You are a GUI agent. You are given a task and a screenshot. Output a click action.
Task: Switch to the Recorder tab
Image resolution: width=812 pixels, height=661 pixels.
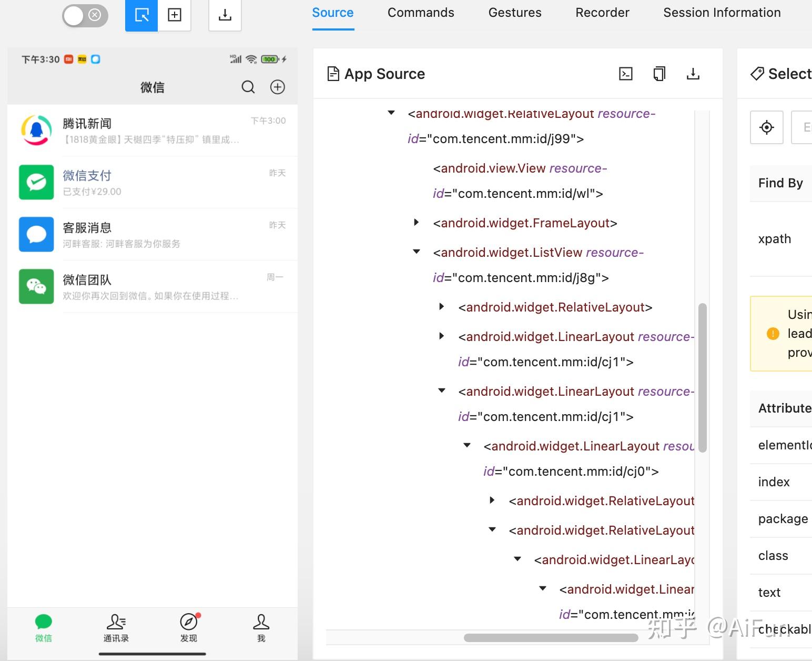602,13
